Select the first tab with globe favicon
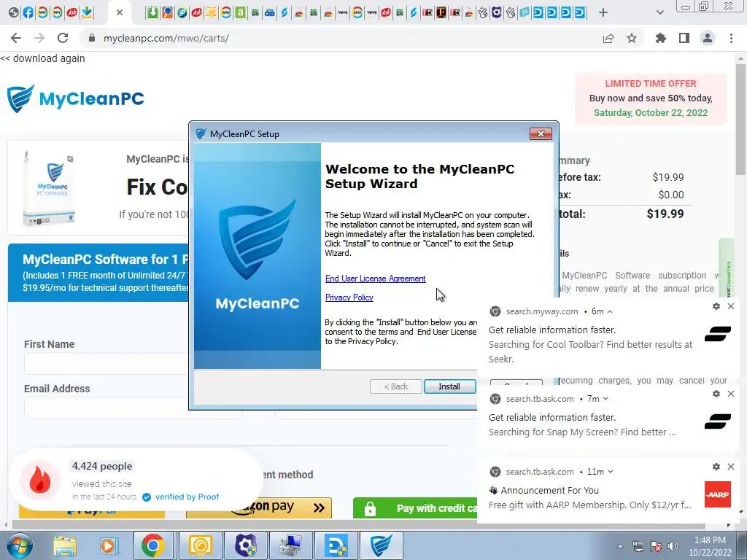Screen dimensions: 747x560 coord(14,13)
